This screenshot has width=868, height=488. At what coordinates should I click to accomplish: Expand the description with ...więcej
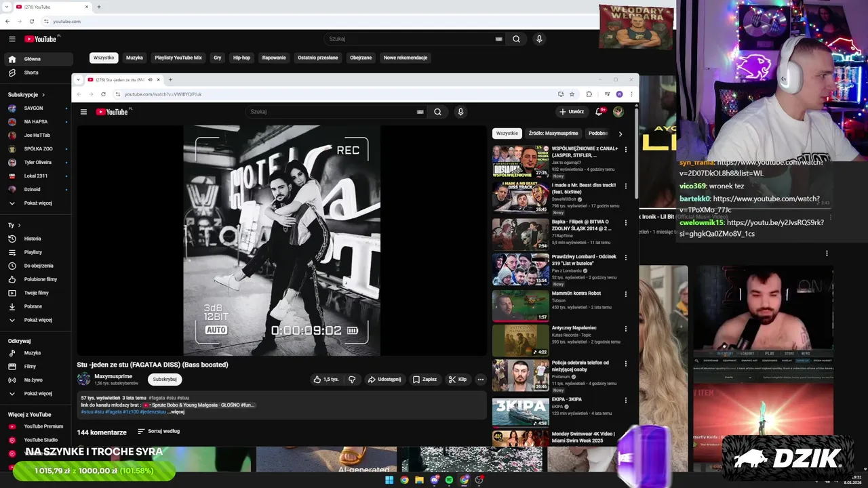click(176, 411)
